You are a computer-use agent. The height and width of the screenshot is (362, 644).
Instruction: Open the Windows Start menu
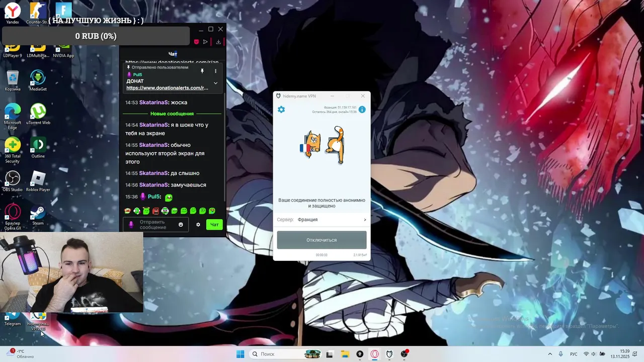tap(240, 354)
